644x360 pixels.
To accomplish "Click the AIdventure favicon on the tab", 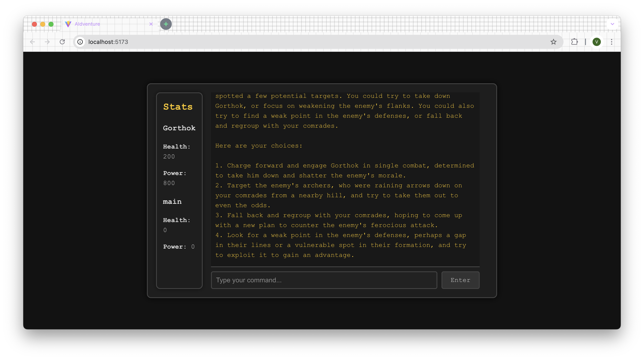I will 68,24.
